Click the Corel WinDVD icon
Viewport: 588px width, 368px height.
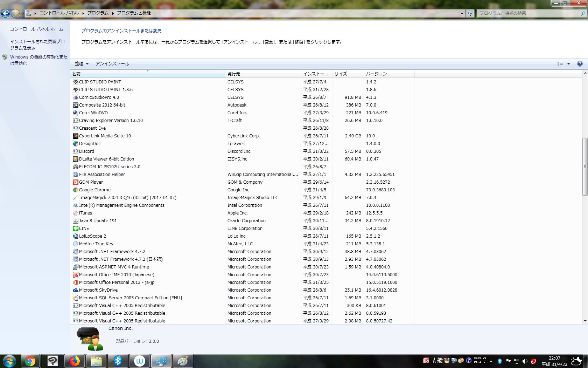tap(75, 113)
